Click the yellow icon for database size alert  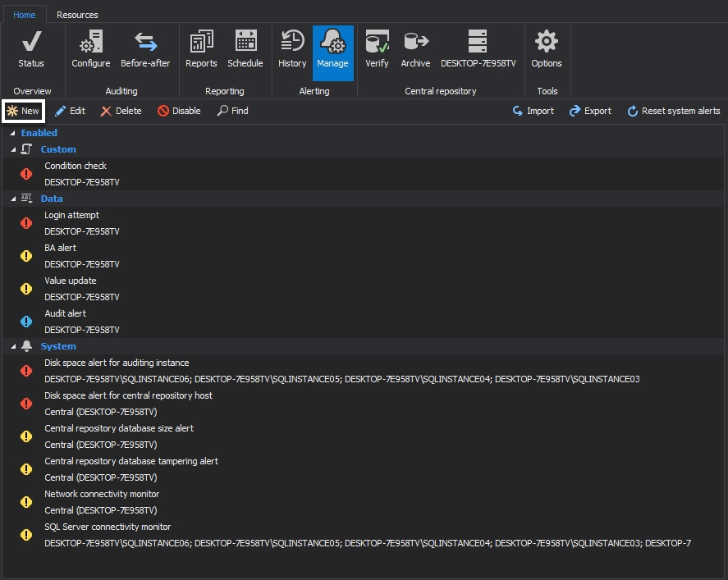pos(26,436)
